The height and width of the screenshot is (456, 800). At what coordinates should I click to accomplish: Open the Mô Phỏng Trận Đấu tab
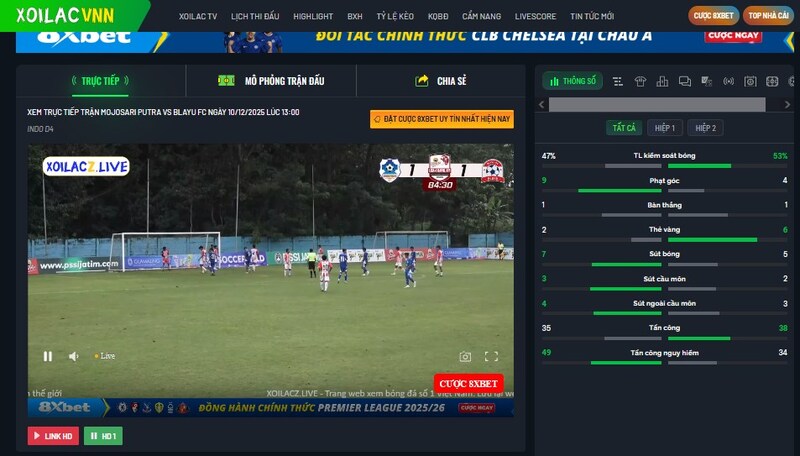pos(271,81)
